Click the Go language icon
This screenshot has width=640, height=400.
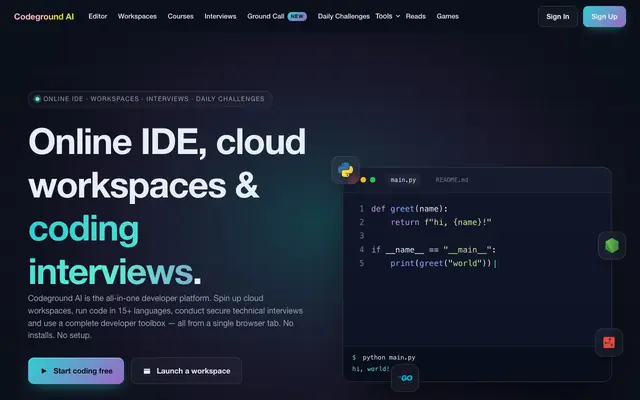pos(405,378)
